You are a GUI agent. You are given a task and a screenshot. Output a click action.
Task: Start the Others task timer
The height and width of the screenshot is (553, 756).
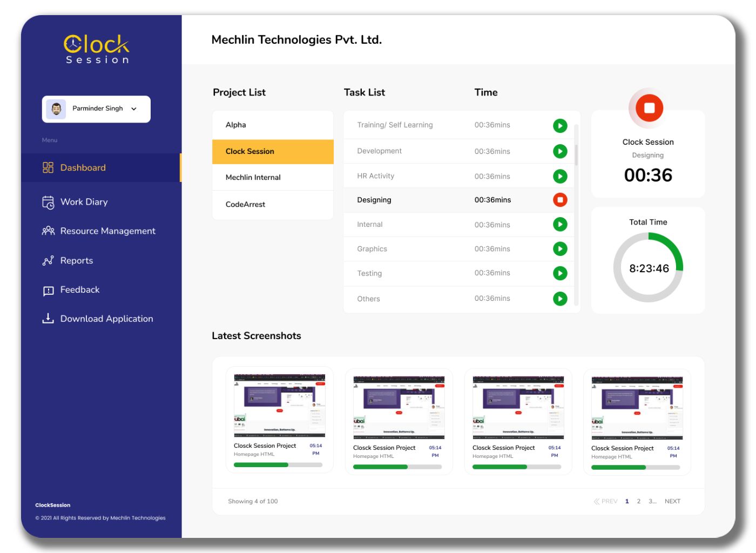[x=560, y=299]
